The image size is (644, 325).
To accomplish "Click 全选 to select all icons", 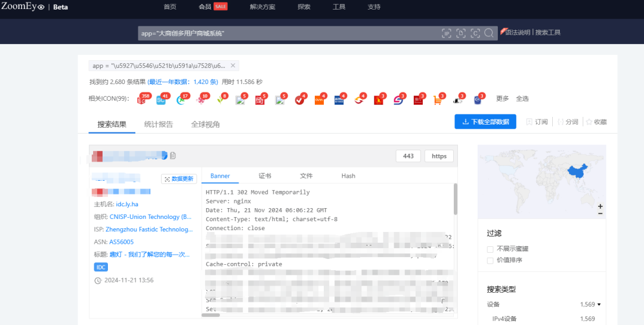I will click(522, 98).
